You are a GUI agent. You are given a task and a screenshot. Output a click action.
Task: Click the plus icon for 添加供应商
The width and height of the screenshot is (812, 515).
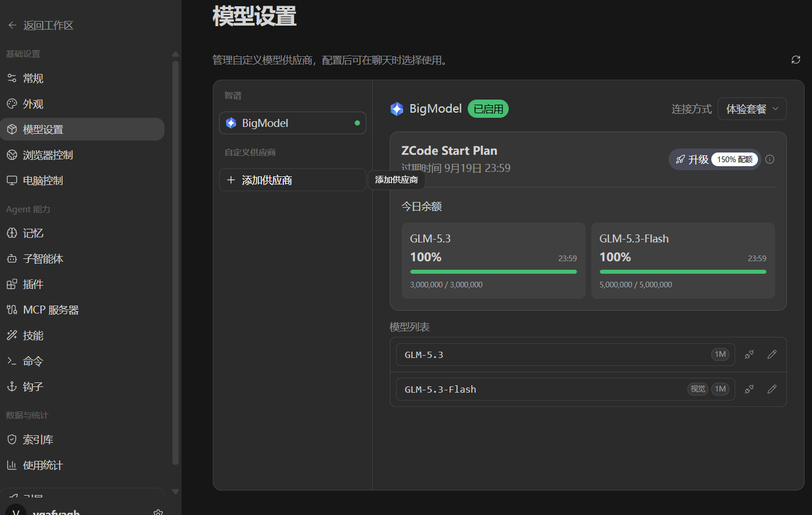coord(231,180)
